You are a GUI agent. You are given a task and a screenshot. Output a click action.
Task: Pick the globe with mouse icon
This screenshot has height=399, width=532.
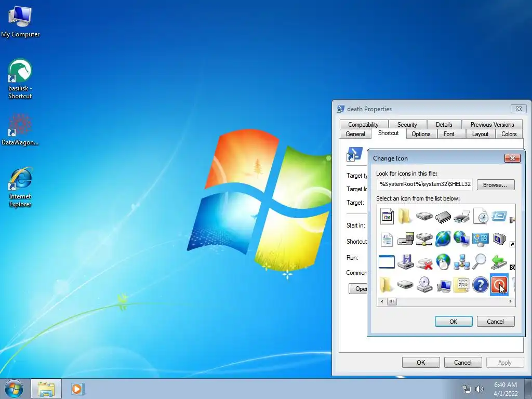coord(443,262)
